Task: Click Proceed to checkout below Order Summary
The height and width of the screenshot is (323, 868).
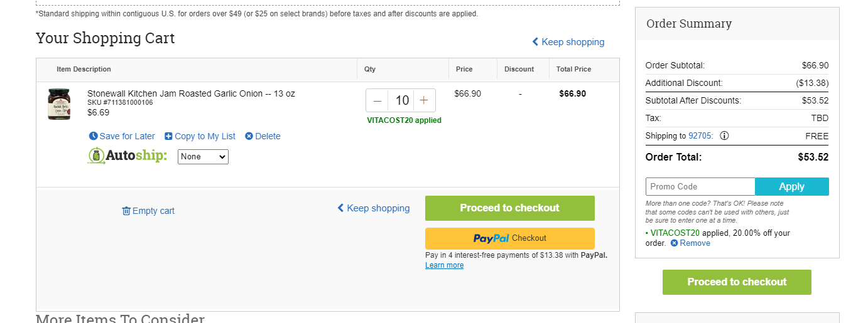Action: [737, 282]
